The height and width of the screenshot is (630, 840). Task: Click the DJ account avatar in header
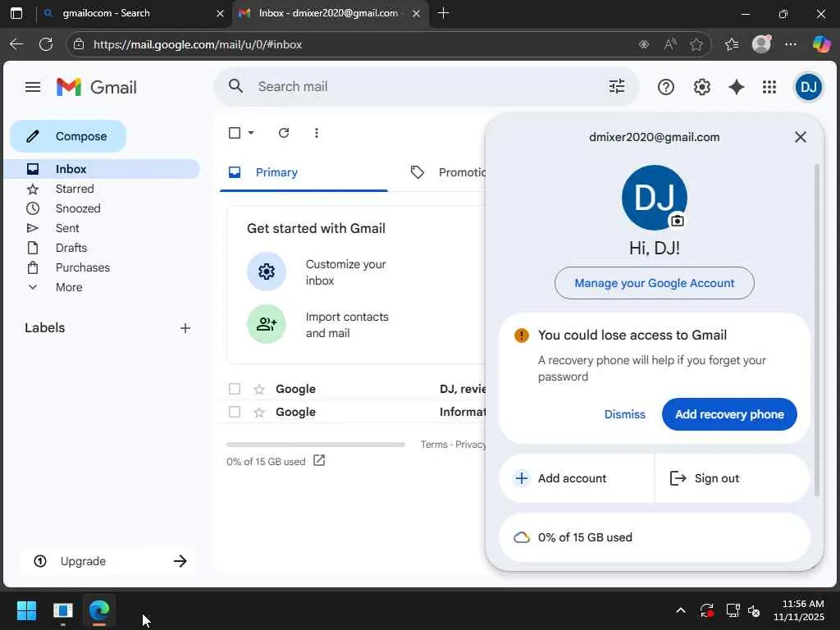pos(808,87)
